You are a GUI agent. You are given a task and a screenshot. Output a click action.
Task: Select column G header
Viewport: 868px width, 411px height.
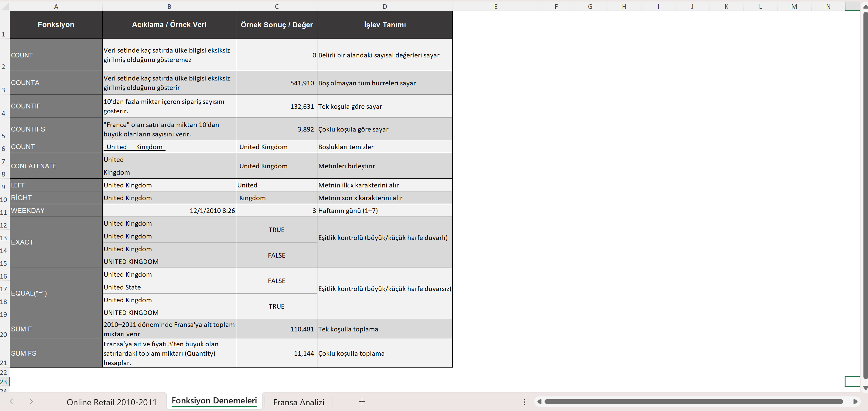(590, 6)
